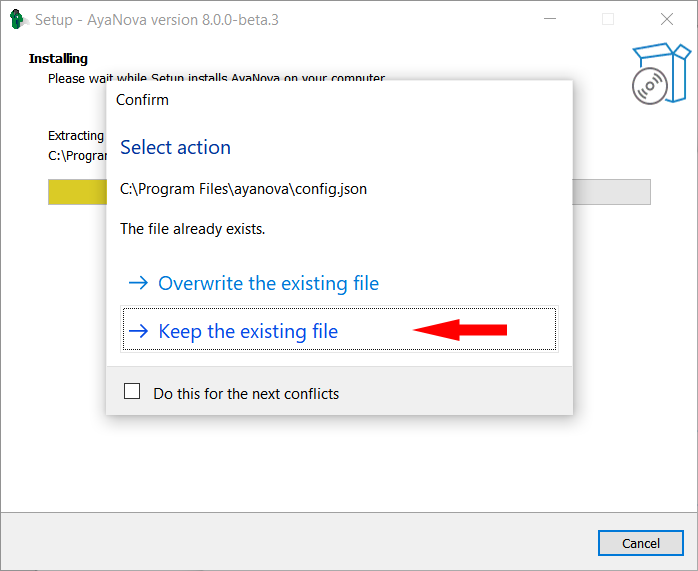Minimize the Setup window
This screenshot has height=571, width=698.
[550, 19]
